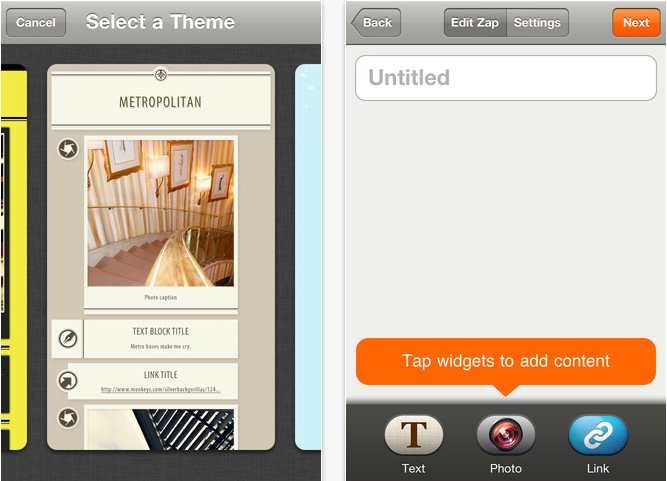This screenshot has height=481, width=667.
Task: Click the emblem atop Metropolitan header
Action: tap(161, 75)
